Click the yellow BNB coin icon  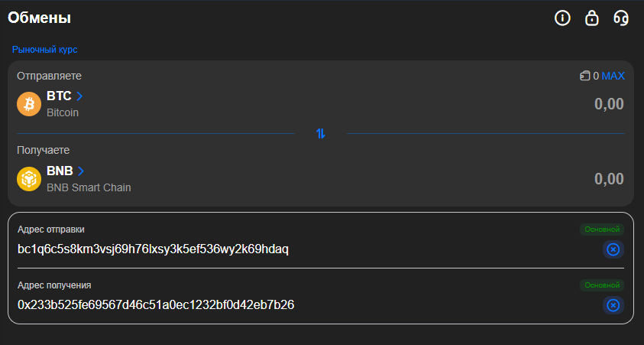[29, 178]
